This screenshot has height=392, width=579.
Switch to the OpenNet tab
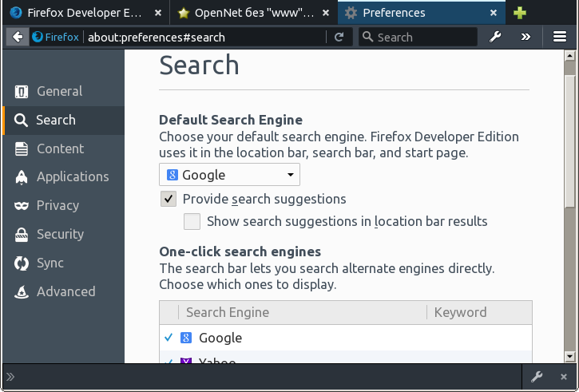[x=248, y=13]
